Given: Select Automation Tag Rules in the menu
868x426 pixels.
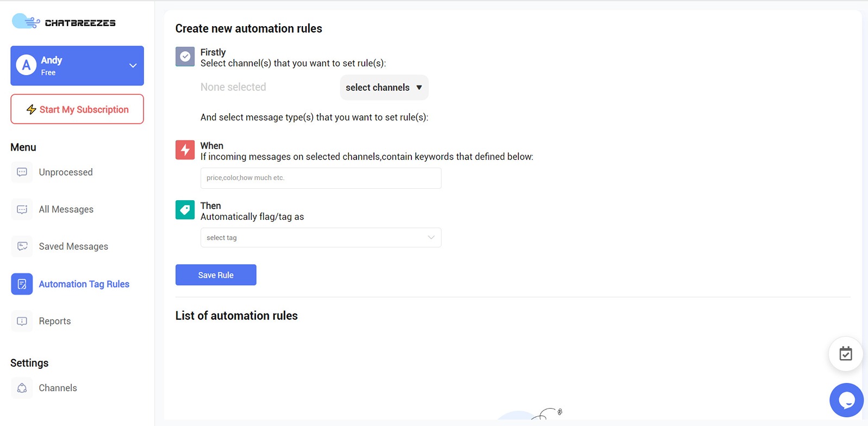Looking at the screenshot, I should pos(84,284).
